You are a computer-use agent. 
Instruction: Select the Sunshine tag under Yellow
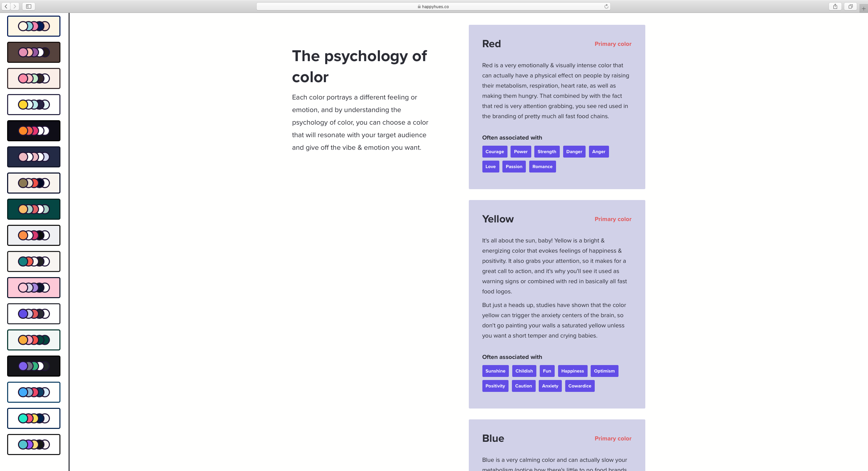pyautogui.click(x=495, y=370)
